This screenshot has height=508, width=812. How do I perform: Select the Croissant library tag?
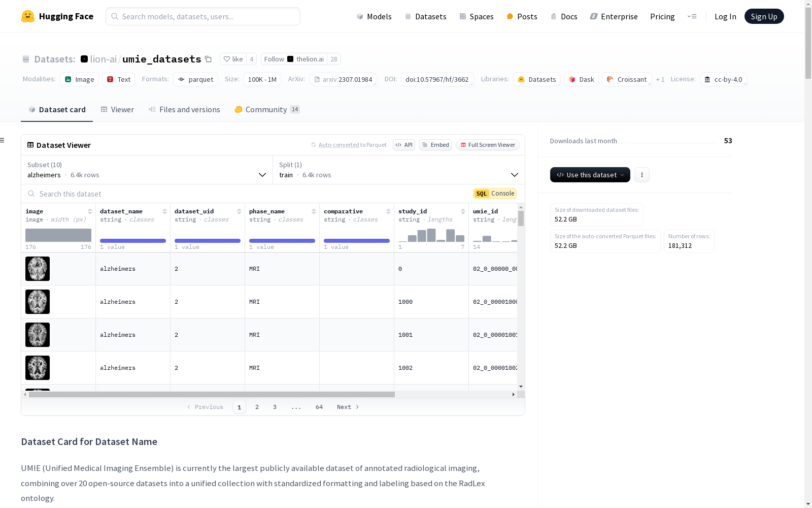[627, 79]
